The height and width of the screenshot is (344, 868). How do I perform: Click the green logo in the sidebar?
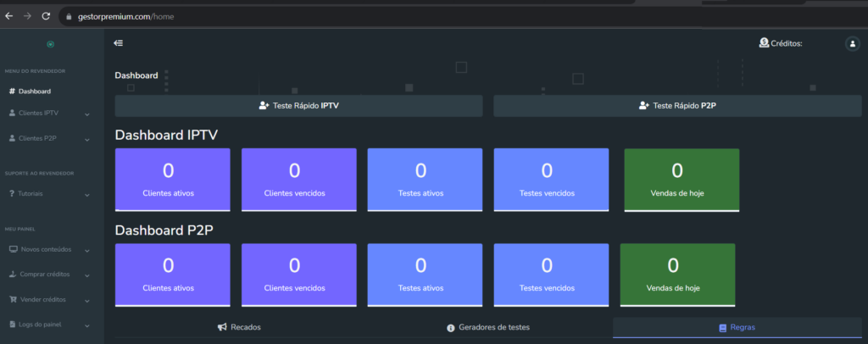tap(50, 44)
